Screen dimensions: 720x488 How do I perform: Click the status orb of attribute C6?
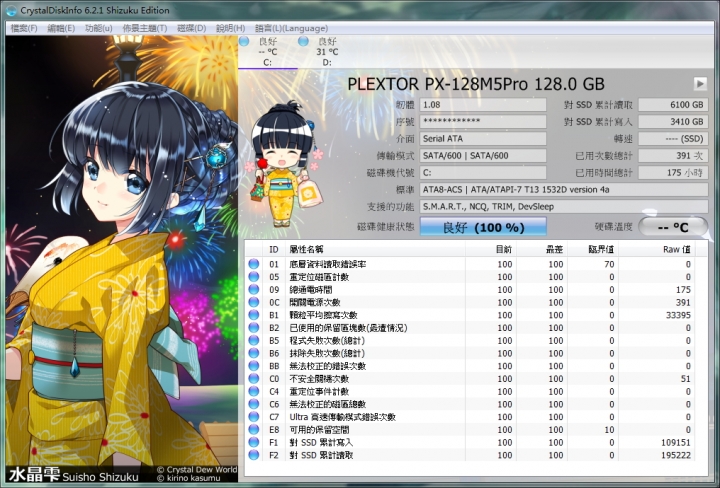click(253, 404)
